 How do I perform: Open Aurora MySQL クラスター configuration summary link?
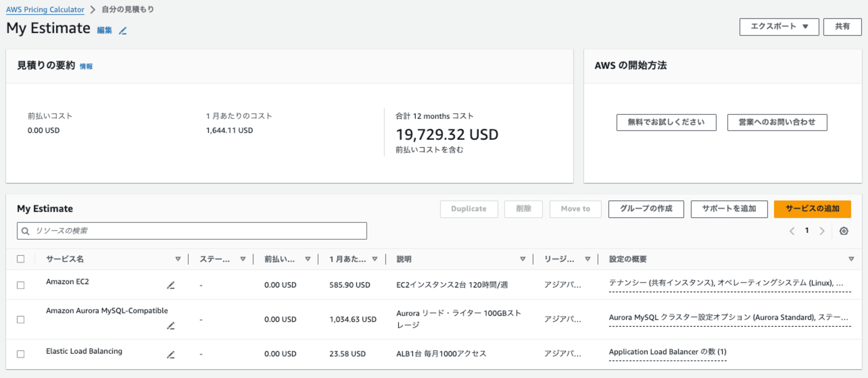click(x=730, y=318)
